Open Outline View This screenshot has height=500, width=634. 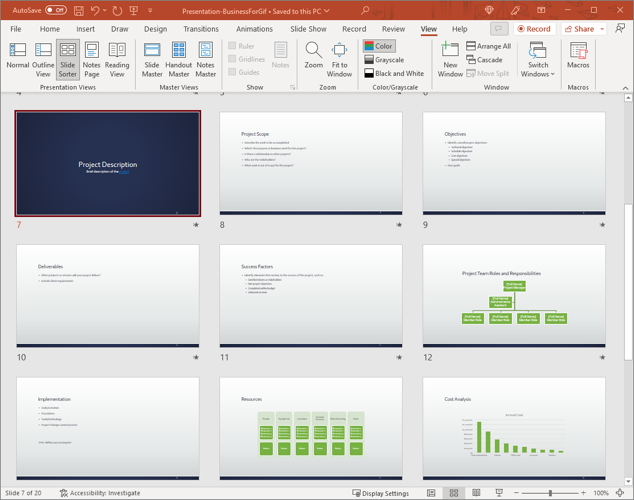click(43, 59)
